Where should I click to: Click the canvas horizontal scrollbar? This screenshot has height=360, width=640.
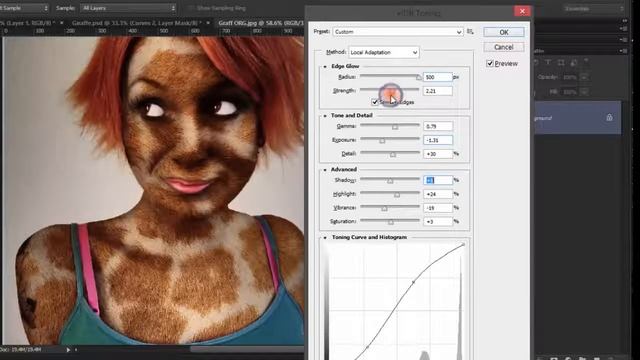(x=247, y=349)
